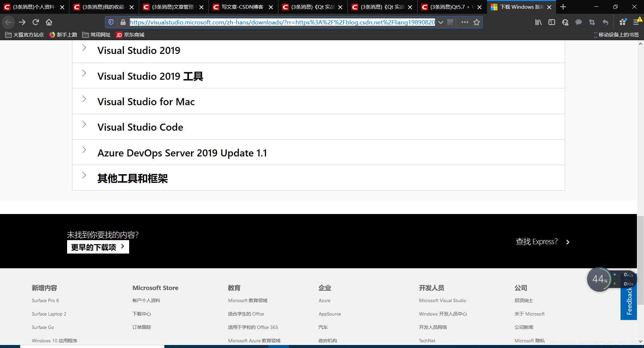The height and width of the screenshot is (348, 644).
Task: Toggle the sidebar view icon
Action: pos(552,22)
